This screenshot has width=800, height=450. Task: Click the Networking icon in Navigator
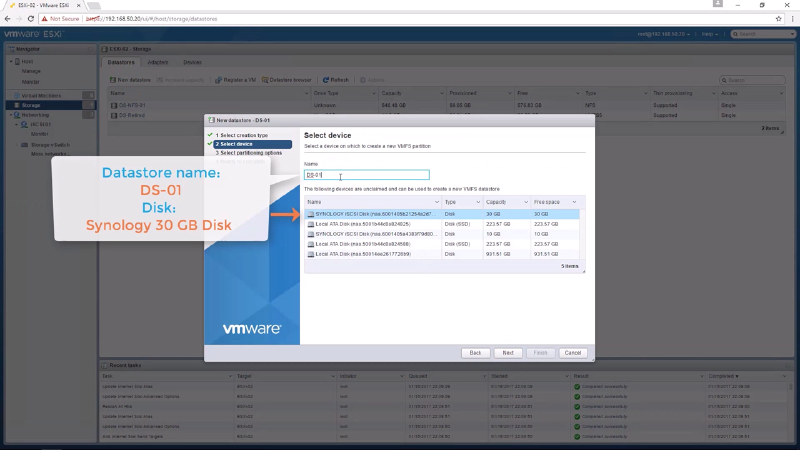click(x=16, y=115)
